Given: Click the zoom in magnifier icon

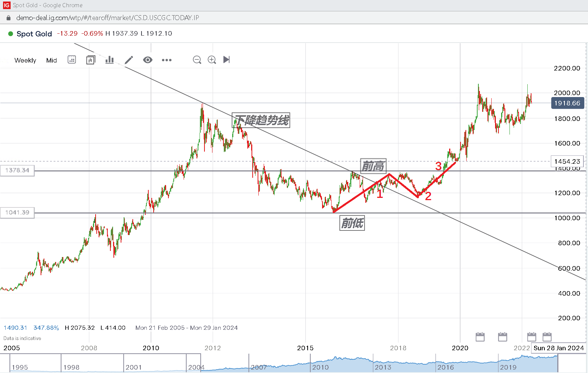Looking at the screenshot, I should pos(212,60).
